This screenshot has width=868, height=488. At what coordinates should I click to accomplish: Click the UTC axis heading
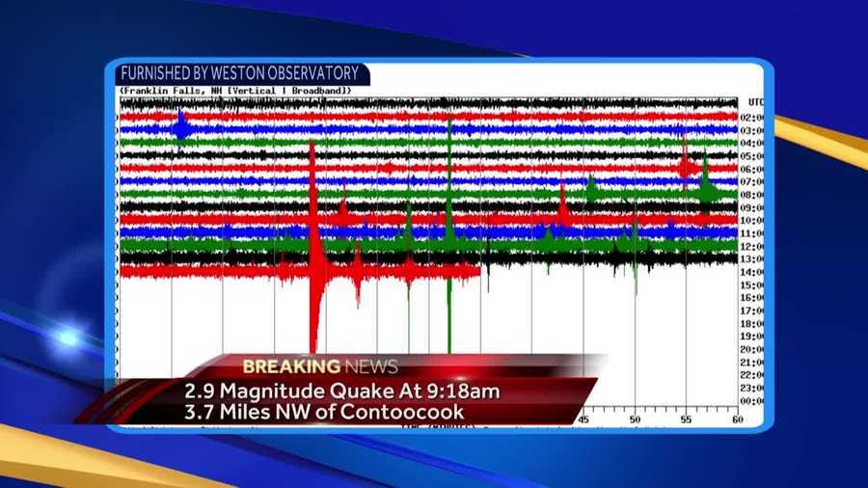pyautogui.click(x=755, y=101)
